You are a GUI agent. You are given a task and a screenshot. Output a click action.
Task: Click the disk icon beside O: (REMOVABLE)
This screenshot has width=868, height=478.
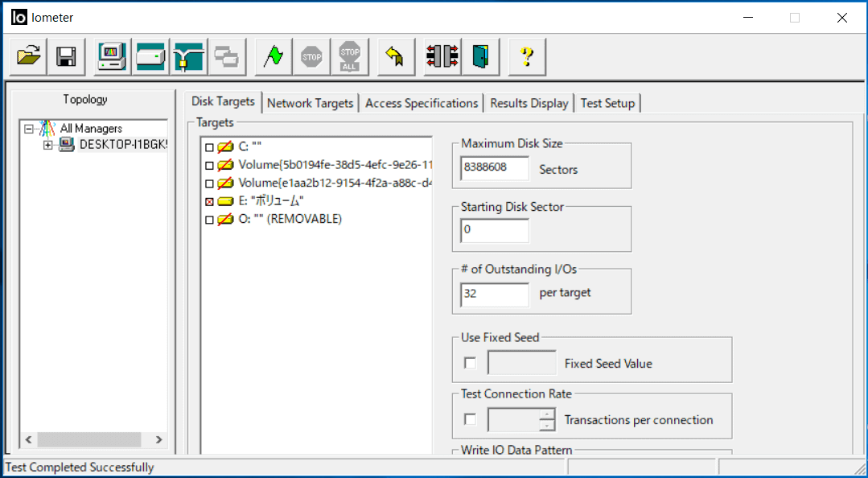225,220
